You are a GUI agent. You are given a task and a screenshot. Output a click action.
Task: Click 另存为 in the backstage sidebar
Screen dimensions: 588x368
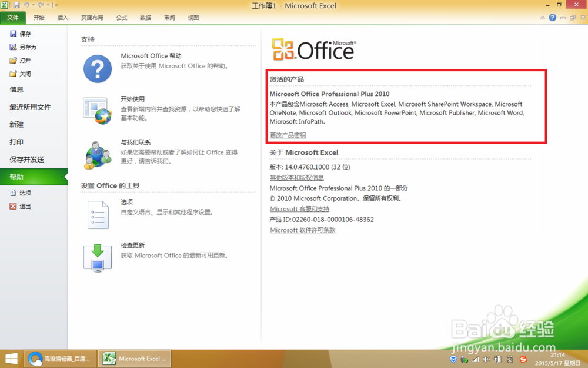[24, 47]
